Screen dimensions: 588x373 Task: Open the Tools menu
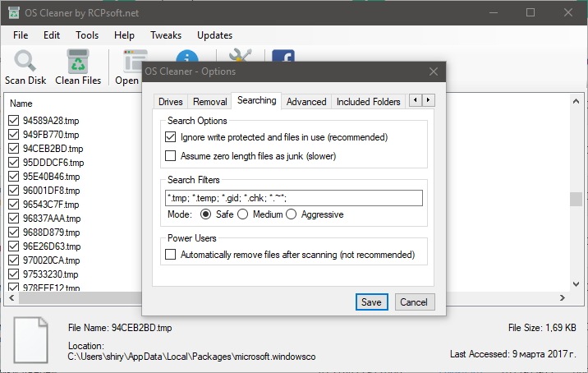point(87,35)
